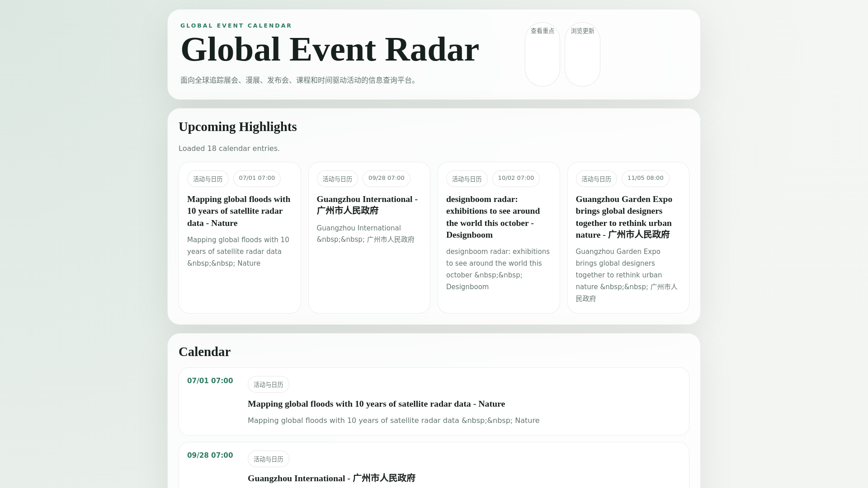
Task: Open the Guangzhou International calendar entry title
Action: (x=331, y=479)
